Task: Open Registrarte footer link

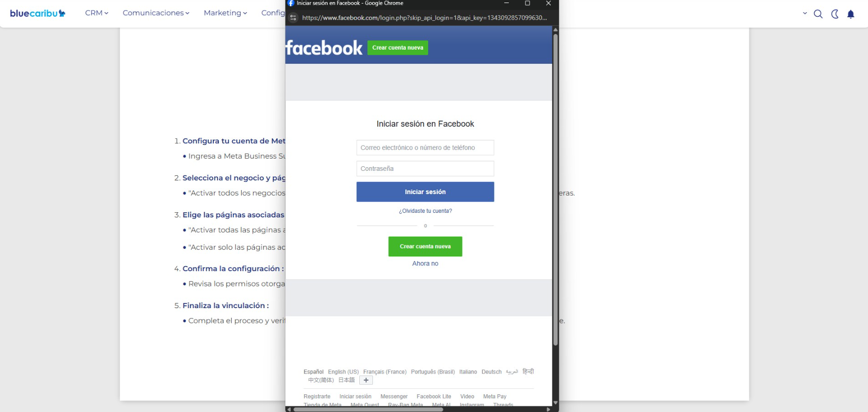Action: tap(317, 397)
